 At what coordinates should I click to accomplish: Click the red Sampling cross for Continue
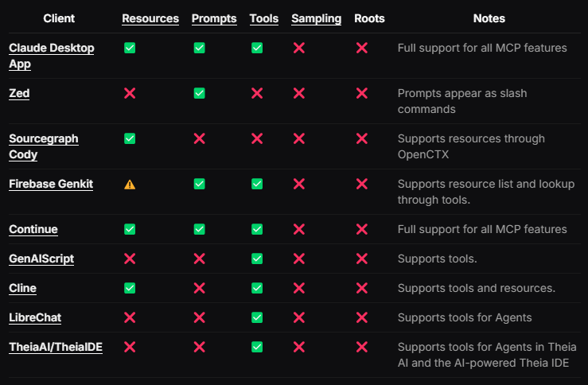(x=299, y=229)
